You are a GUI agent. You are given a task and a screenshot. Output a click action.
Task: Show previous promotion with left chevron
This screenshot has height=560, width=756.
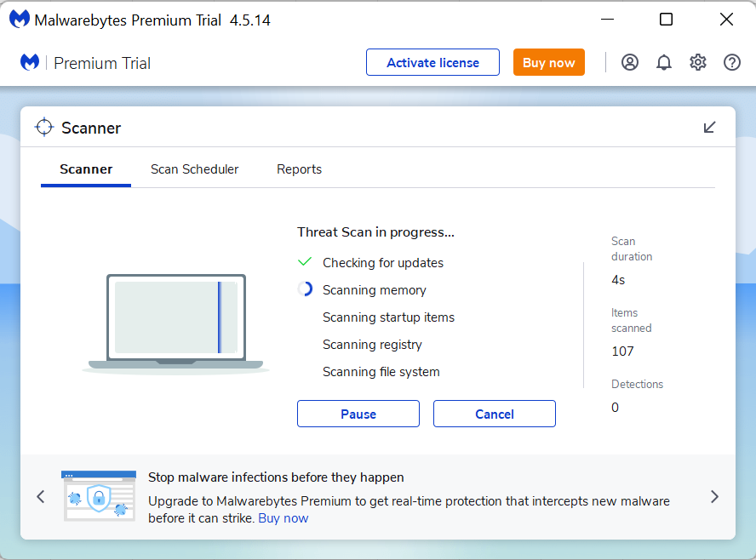(41, 497)
